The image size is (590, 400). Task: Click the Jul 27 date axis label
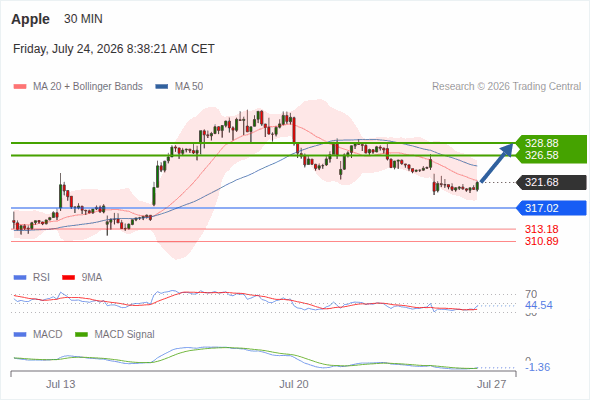[492, 384]
